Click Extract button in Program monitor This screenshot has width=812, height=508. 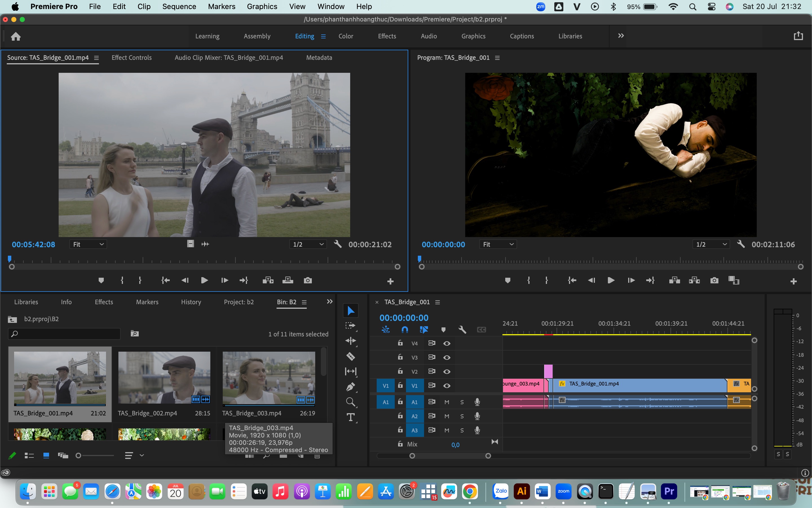point(694,280)
